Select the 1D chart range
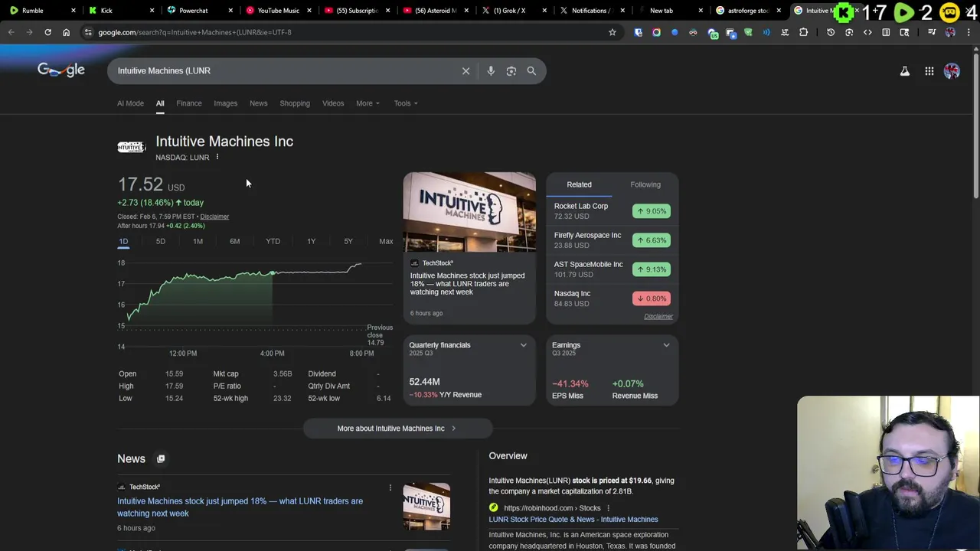This screenshot has height=551, width=980. click(123, 241)
